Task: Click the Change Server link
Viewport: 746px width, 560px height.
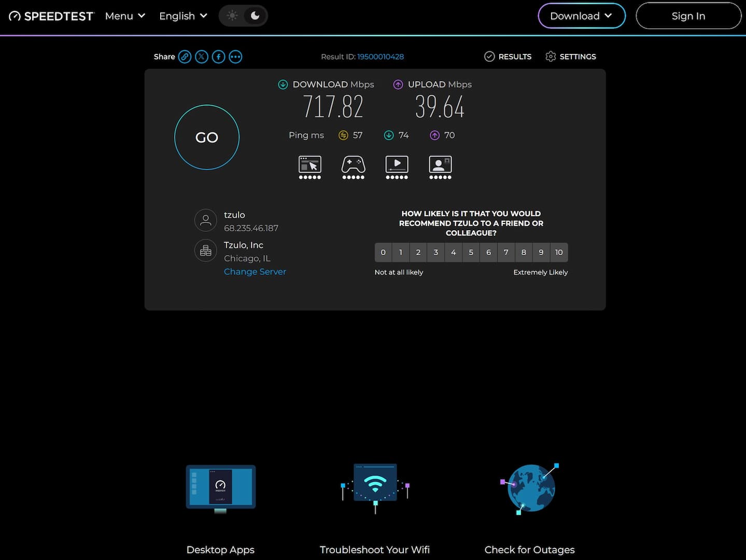Action: click(x=255, y=272)
